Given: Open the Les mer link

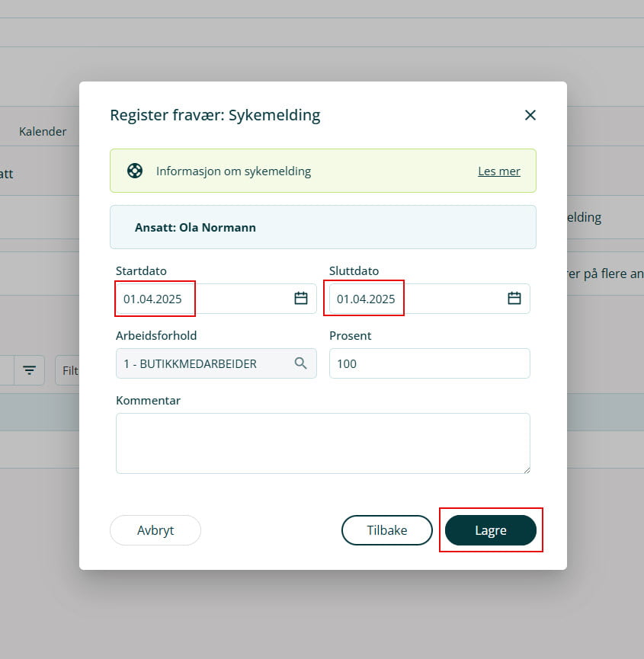Looking at the screenshot, I should pyautogui.click(x=498, y=171).
